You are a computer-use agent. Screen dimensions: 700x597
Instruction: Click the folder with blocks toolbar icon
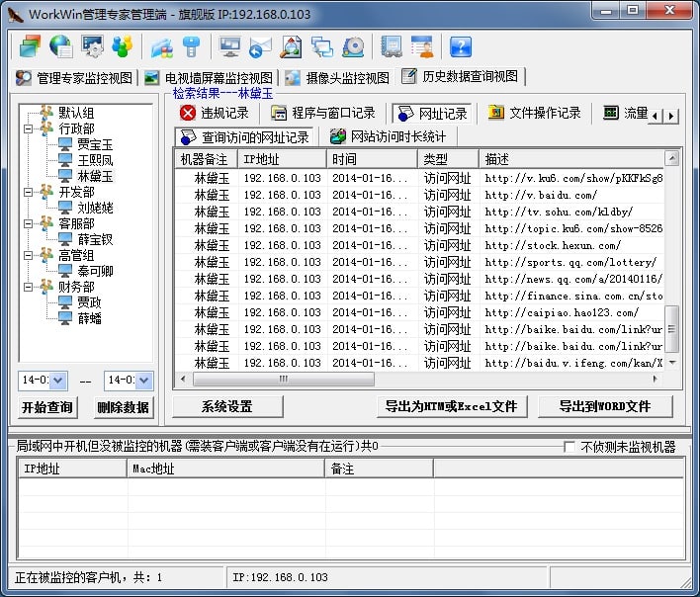161,47
